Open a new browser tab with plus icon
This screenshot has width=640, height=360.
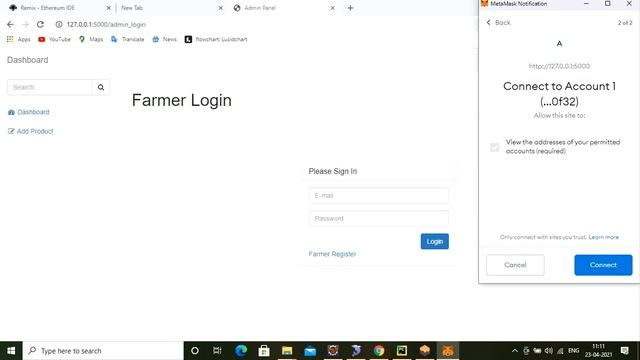pyautogui.click(x=350, y=8)
